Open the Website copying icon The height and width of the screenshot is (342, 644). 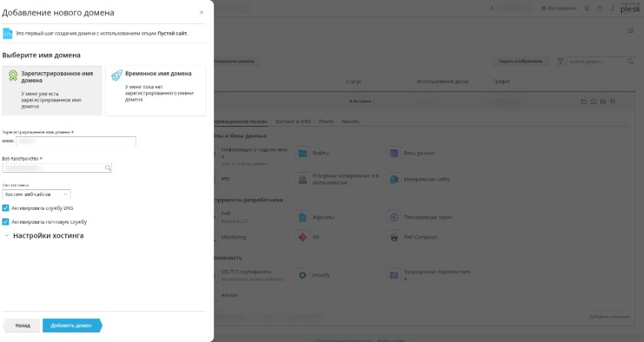394,179
